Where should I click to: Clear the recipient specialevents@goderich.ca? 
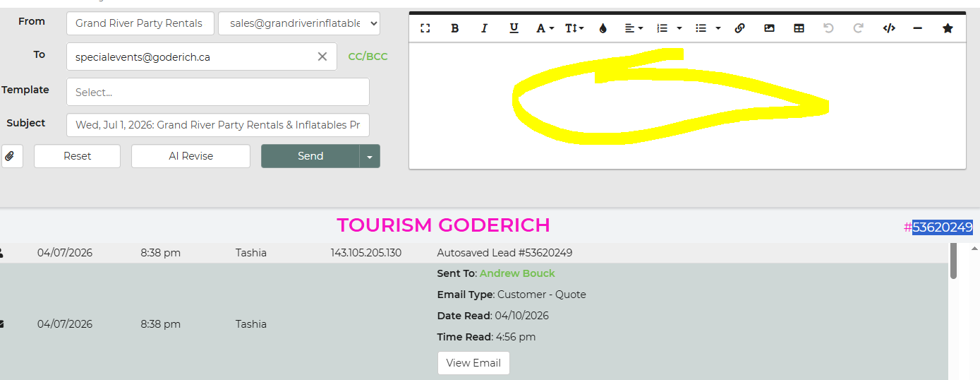click(322, 57)
